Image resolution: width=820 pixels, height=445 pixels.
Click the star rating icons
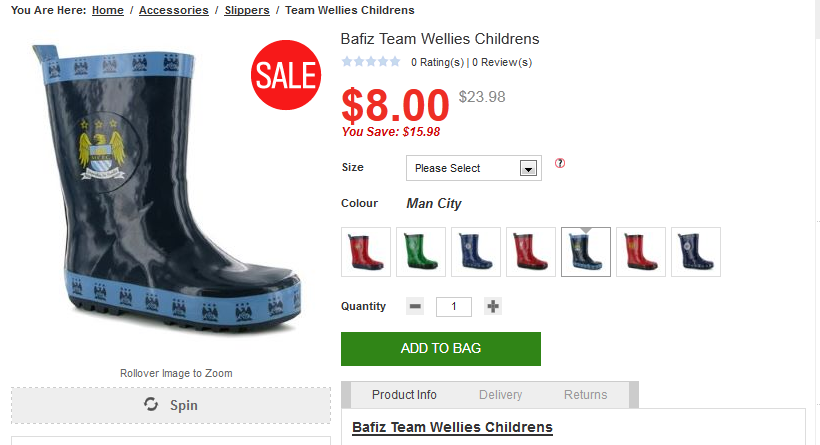pos(371,62)
